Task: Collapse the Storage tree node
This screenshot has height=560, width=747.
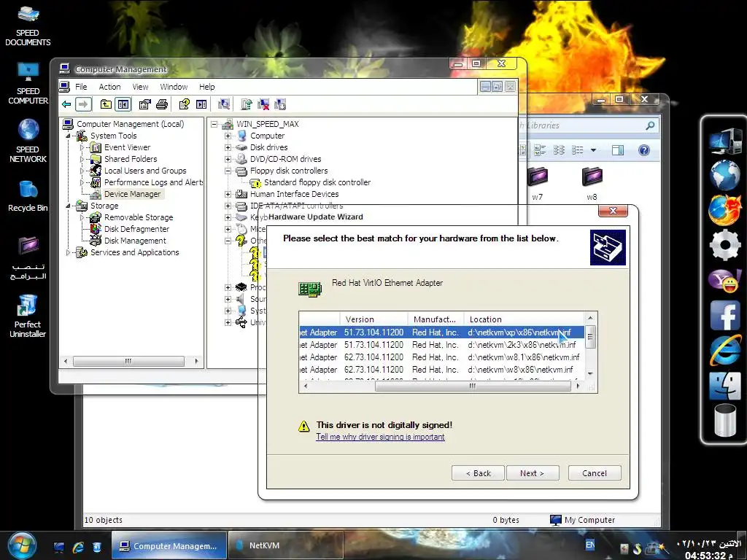Action: [68, 206]
